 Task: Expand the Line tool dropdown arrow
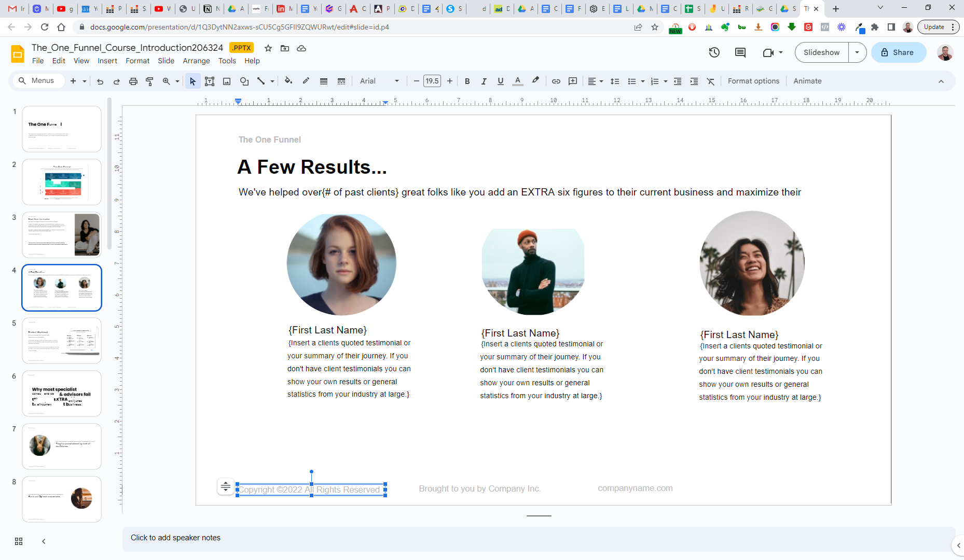272,81
